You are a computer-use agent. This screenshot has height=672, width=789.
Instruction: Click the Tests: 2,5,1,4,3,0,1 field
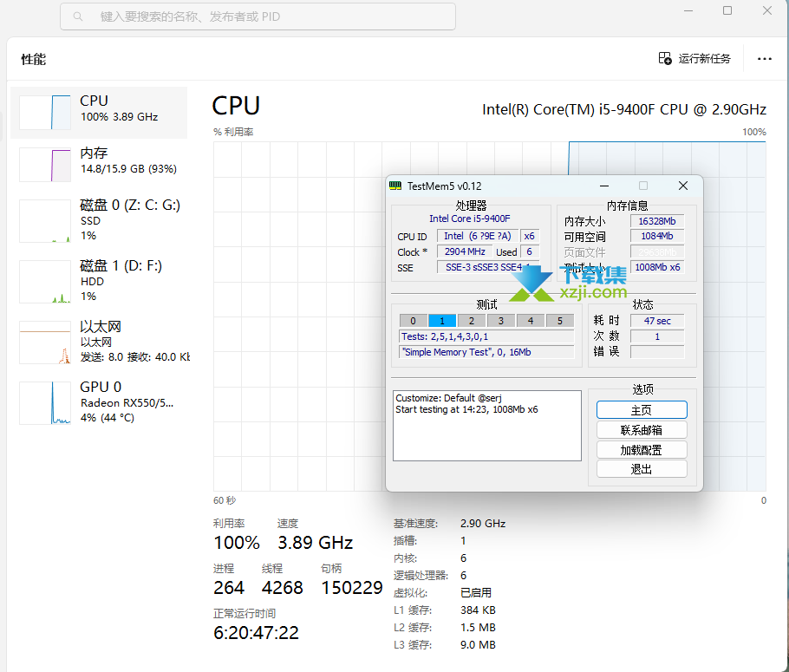[486, 336]
